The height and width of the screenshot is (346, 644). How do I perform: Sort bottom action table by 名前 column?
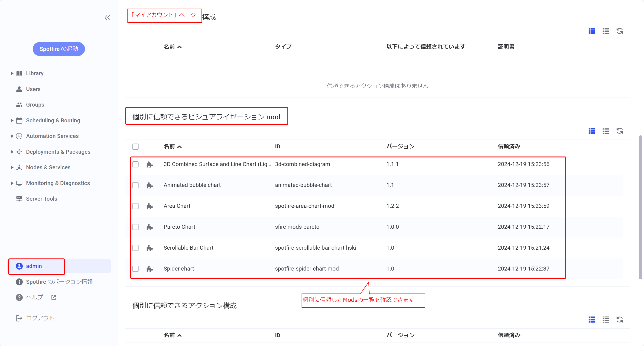click(x=172, y=335)
